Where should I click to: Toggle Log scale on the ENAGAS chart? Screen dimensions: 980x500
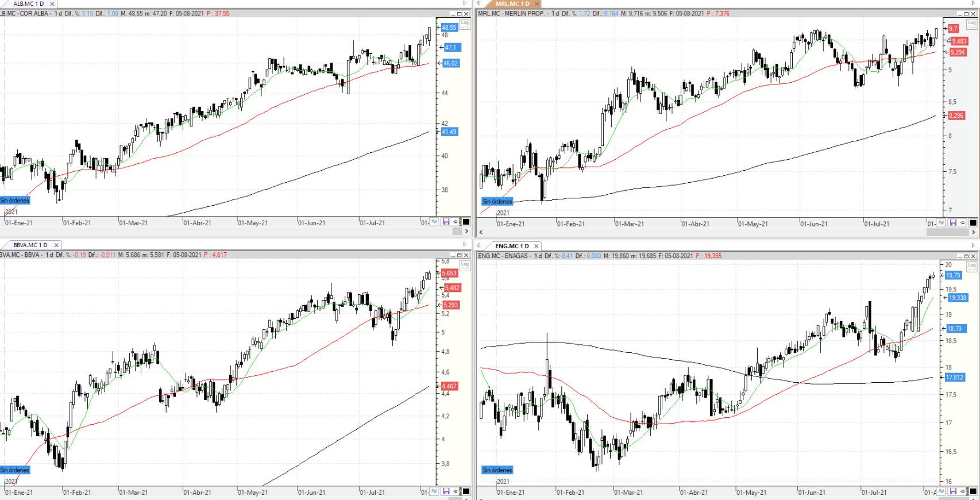[x=971, y=266]
